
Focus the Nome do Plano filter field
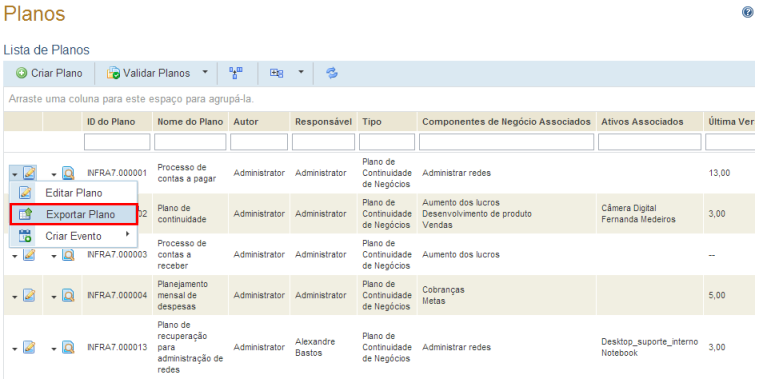[190, 142]
